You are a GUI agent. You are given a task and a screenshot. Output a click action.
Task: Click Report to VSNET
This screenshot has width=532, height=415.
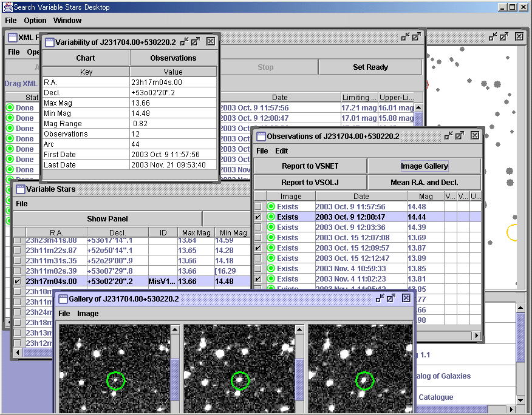coord(310,166)
